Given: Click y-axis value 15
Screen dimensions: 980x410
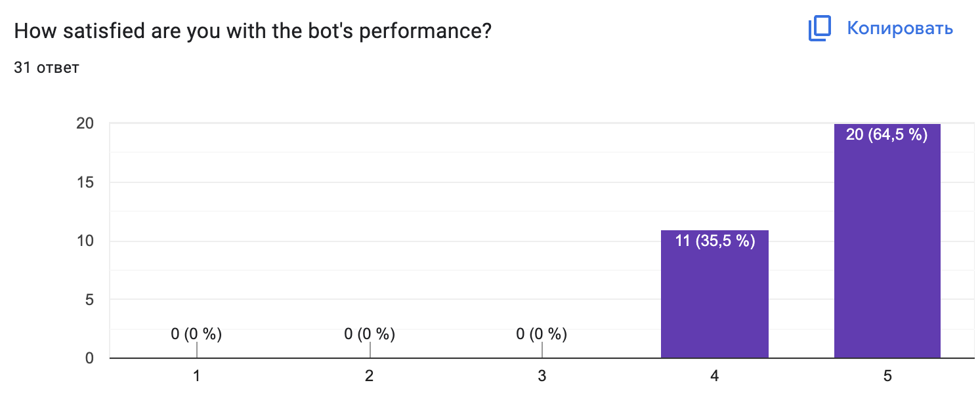Looking at the screenshot, I should 86,182.
